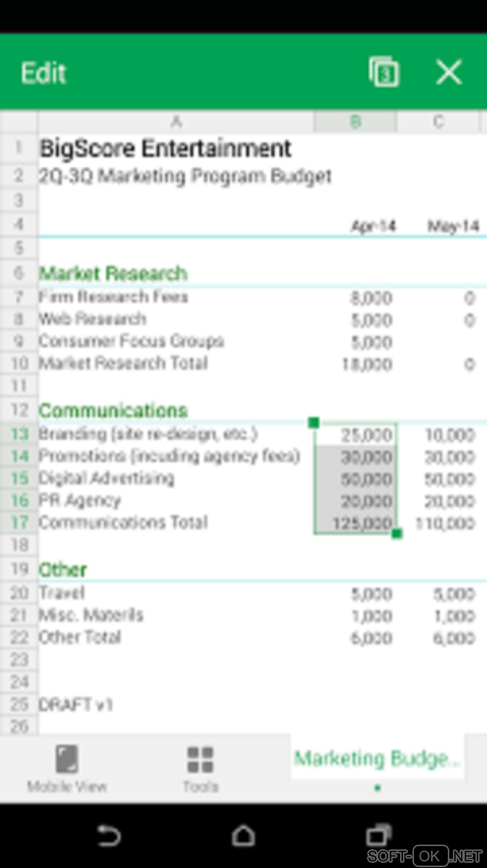Image resolution: width=487 pixels, height=868 pixels.
Task: Select row 22 header
Action: pos(19,638)
